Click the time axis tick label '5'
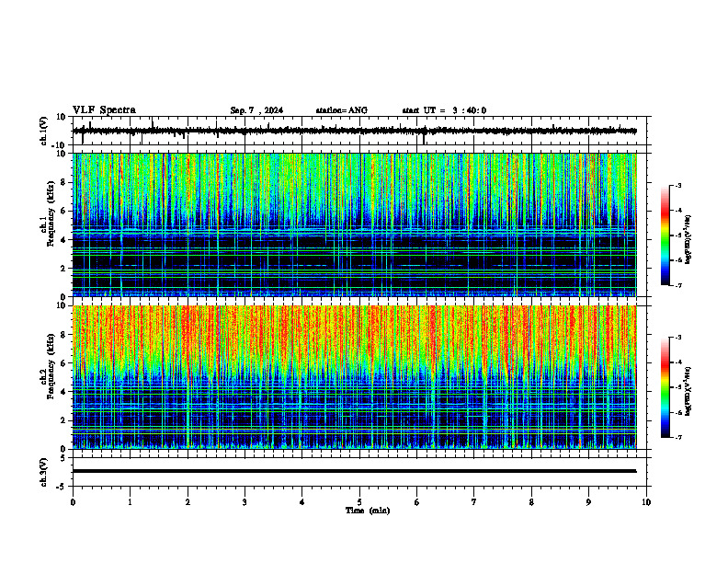 tap(359, 502)
